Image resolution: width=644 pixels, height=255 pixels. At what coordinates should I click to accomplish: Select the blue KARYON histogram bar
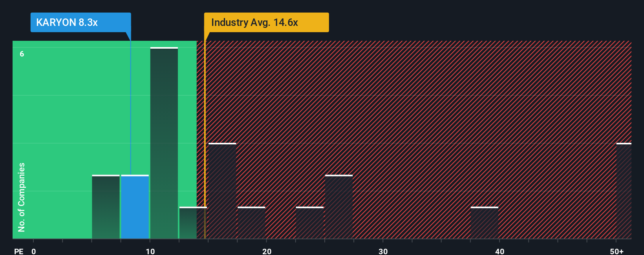(x=135, y=207)
